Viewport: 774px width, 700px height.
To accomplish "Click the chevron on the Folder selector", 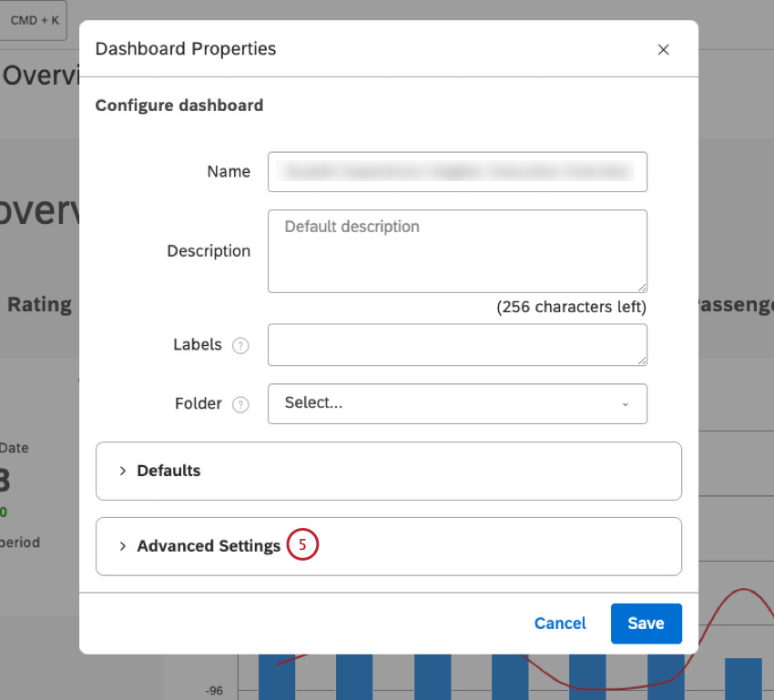I will tap(626, 404).
